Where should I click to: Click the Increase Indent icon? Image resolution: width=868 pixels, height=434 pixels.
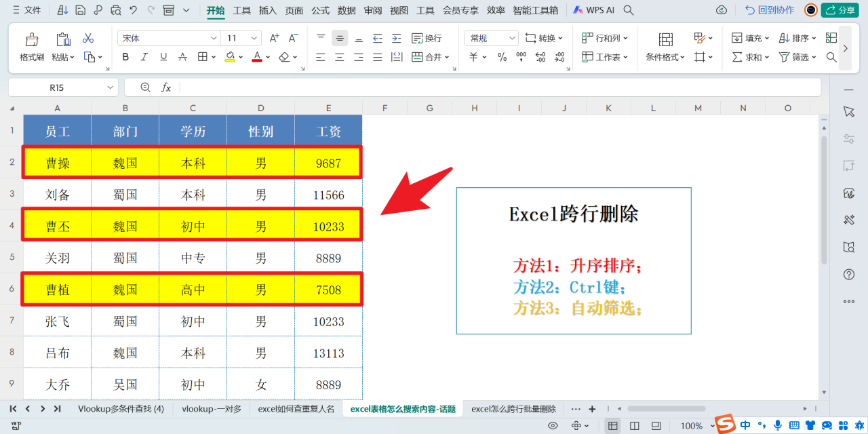coord(397,39)
